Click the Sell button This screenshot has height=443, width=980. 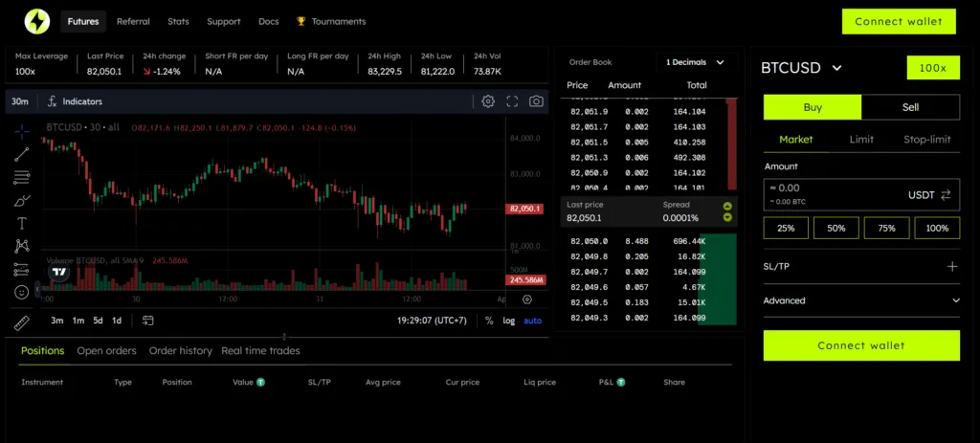point(911,107)
